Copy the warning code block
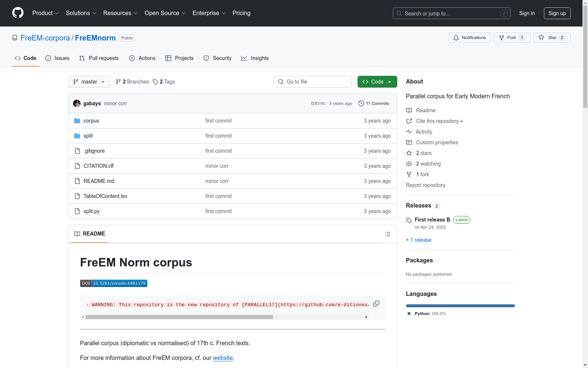This screenshot has width=588, height=368. (x=376, y=304)
